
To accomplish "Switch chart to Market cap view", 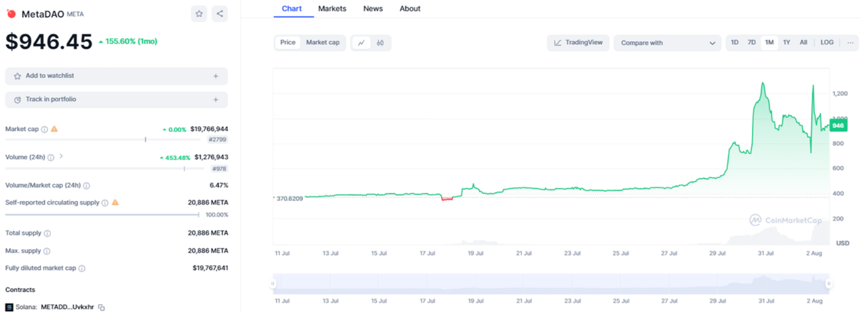I will pyautogui.click(x=323, y=43).
